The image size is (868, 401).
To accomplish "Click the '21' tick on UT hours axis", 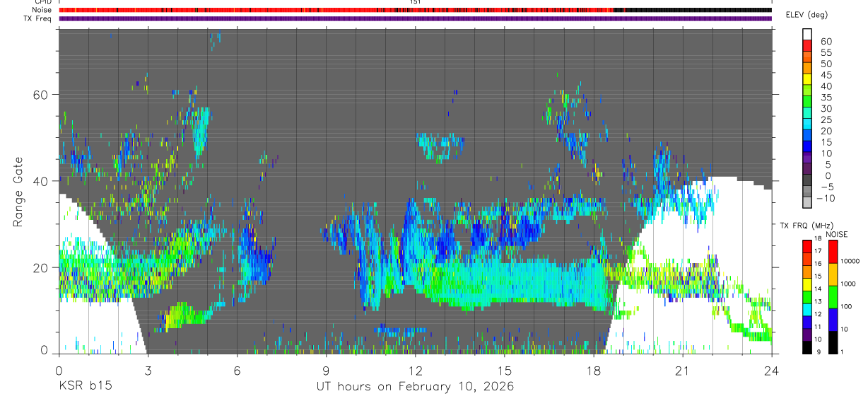I will (x=683, y=371).
